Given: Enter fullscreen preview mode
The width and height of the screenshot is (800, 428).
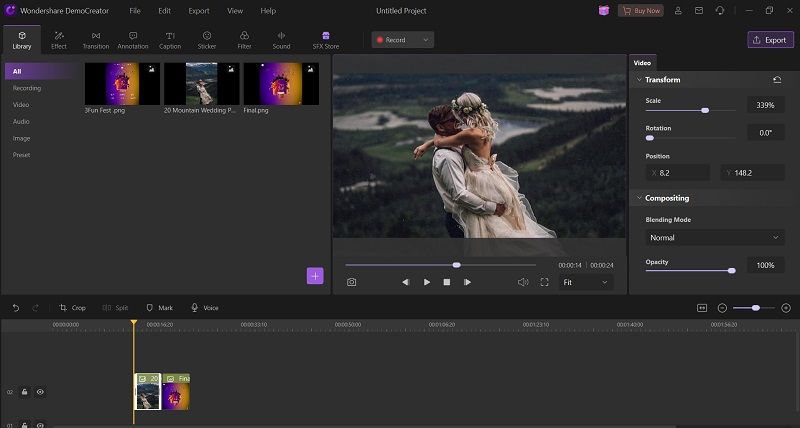Looking at the screenshot, I should tap(544, 282).
